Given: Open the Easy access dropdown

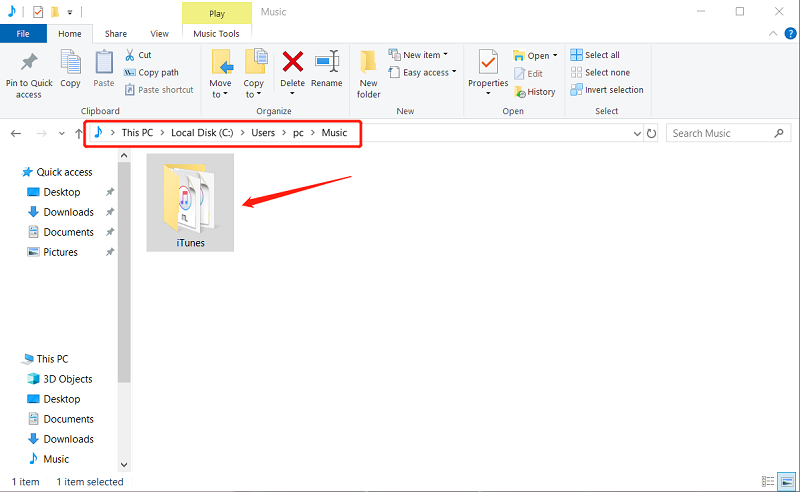Looking at the screenshot, I should (x=422, y=72).
